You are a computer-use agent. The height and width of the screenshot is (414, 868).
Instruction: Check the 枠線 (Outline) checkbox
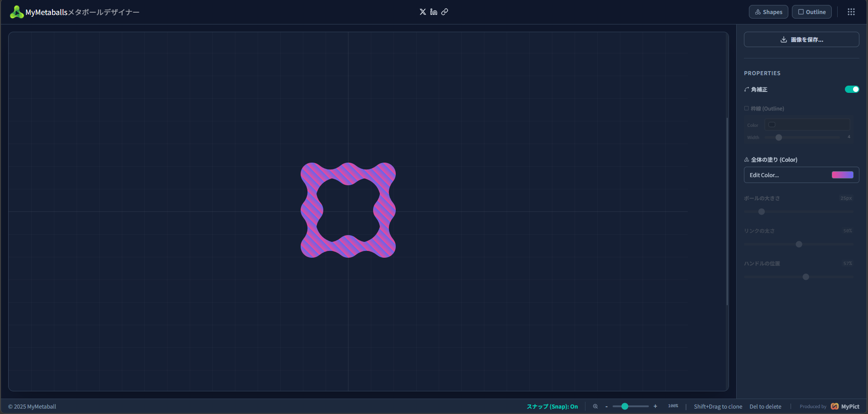pos(747,108)
